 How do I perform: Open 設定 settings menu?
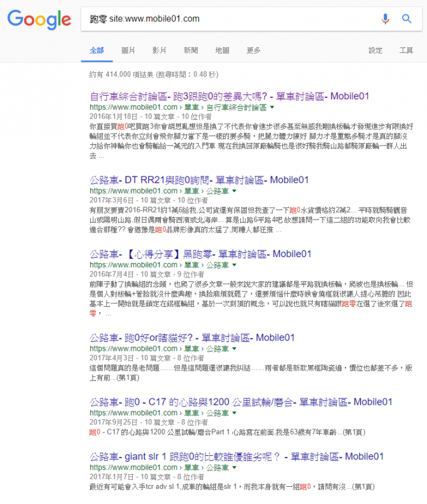click(375, 50)
